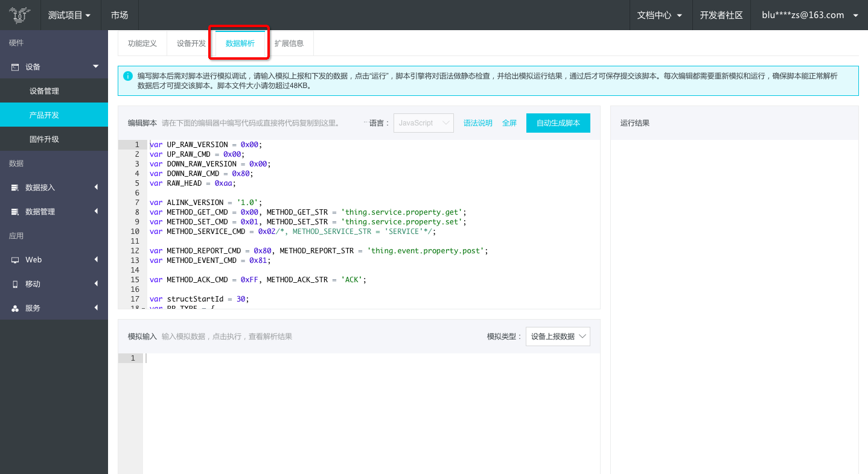
Task: Click the 服务 sidebar icon
Action: [15, 308]
